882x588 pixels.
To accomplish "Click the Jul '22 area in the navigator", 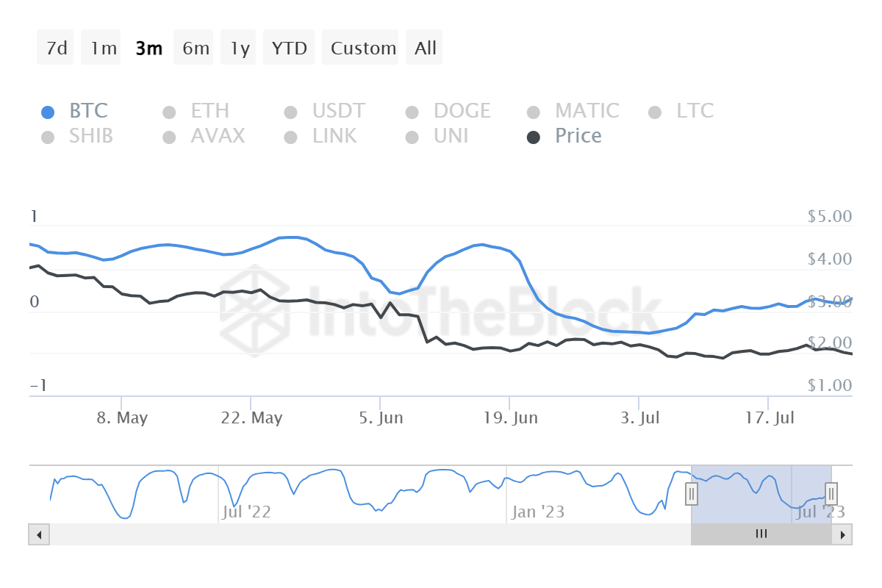I will (x=245, y=512).
